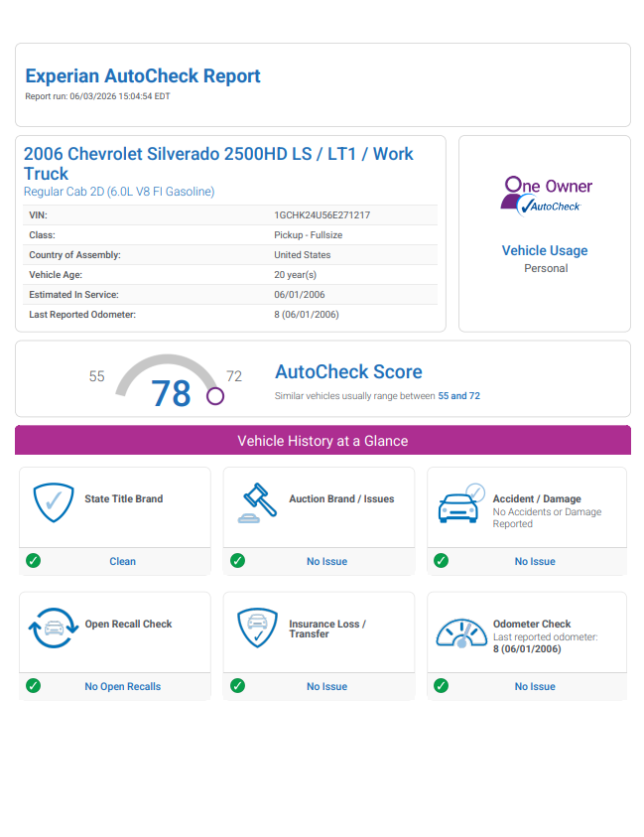Click No Issue under Insurance Loss / Transfer

(327, 686)
